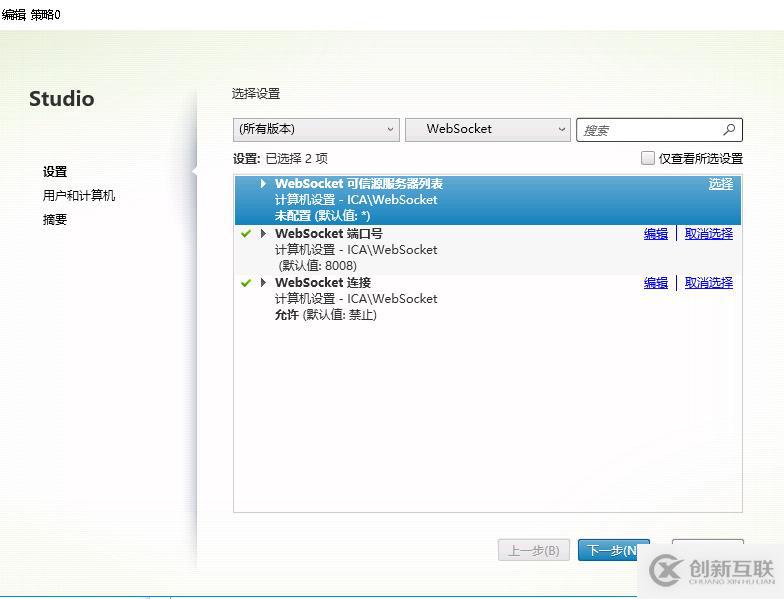
Task: Click 取消选择 link for WebSocket 端口号
Action: click(708, 234)
